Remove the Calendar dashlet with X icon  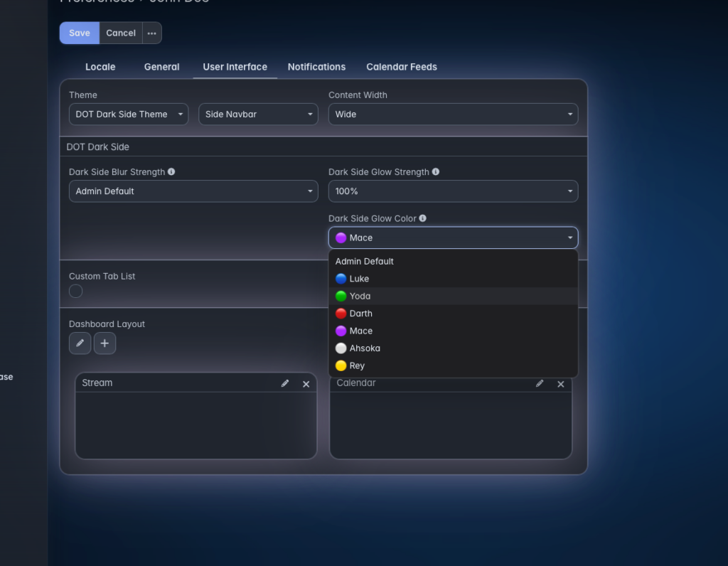(x=561, y=384)
